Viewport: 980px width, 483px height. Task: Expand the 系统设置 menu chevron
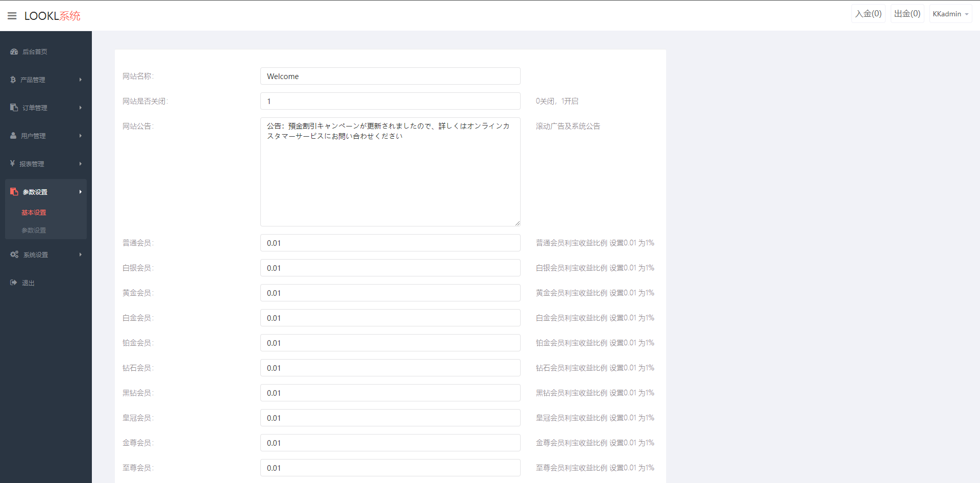[80, 255]
